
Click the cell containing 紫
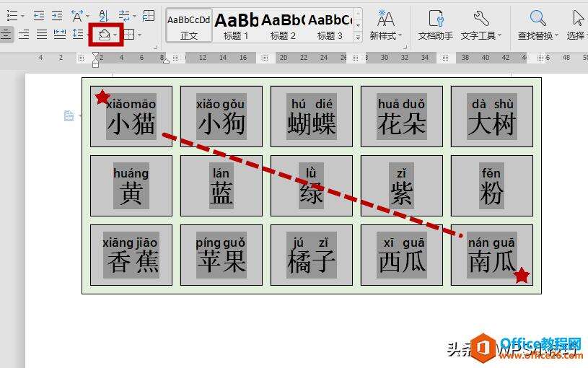[x=402, y=185]
